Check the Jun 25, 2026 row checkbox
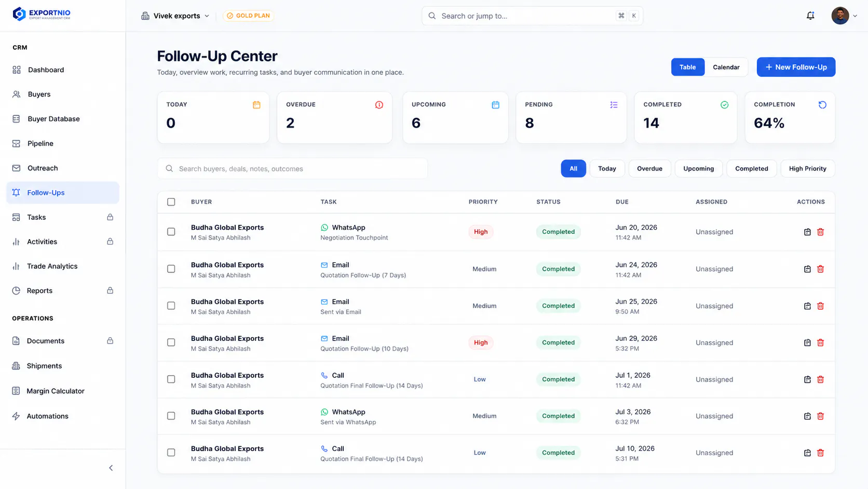 pyautogui.click(x=171, y=306)
